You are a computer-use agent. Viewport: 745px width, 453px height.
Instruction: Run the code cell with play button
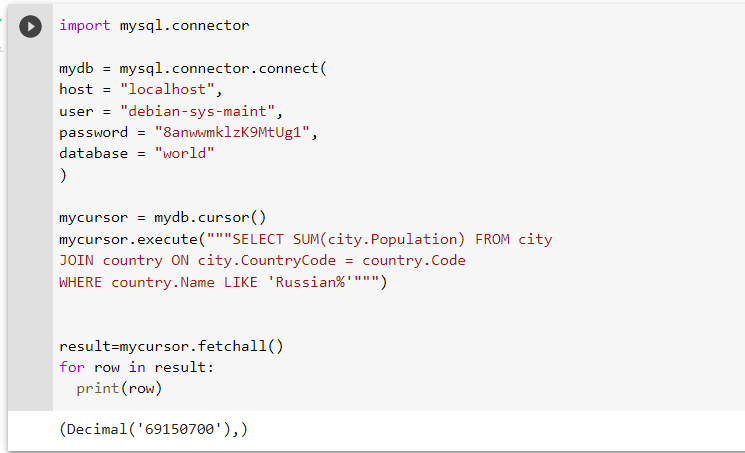pos(30,26)
